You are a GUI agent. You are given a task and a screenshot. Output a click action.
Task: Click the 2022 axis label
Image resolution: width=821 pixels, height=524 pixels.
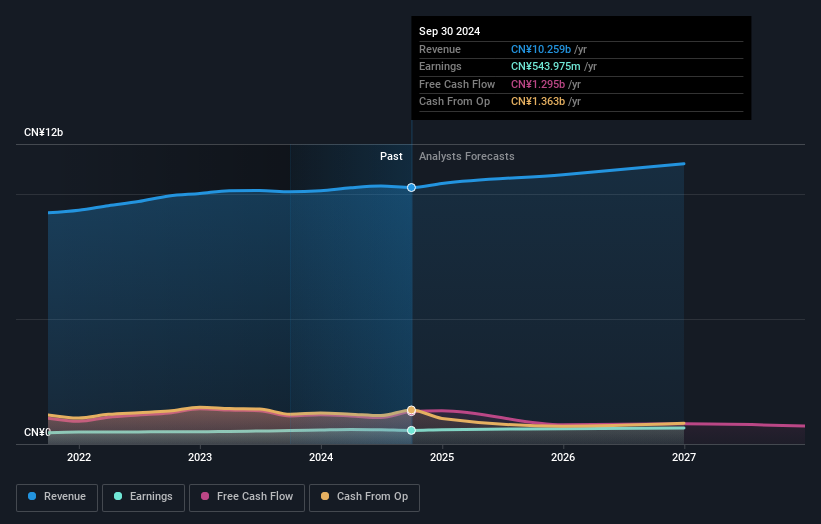[79, 457]
